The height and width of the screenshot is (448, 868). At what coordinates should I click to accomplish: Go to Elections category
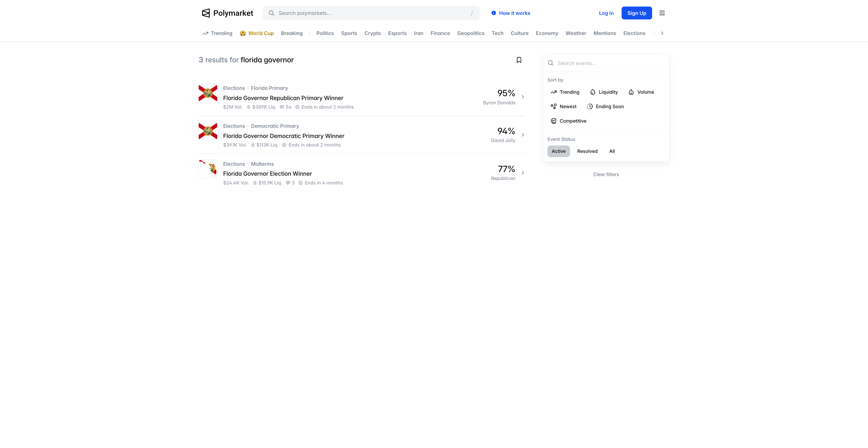point(634,33)
